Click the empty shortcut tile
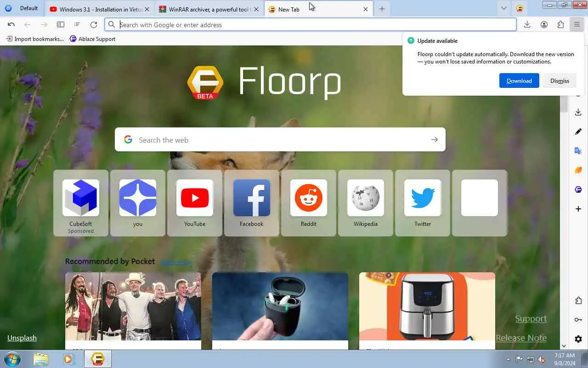This screenshot has width=588, height=368. [480, 203]
